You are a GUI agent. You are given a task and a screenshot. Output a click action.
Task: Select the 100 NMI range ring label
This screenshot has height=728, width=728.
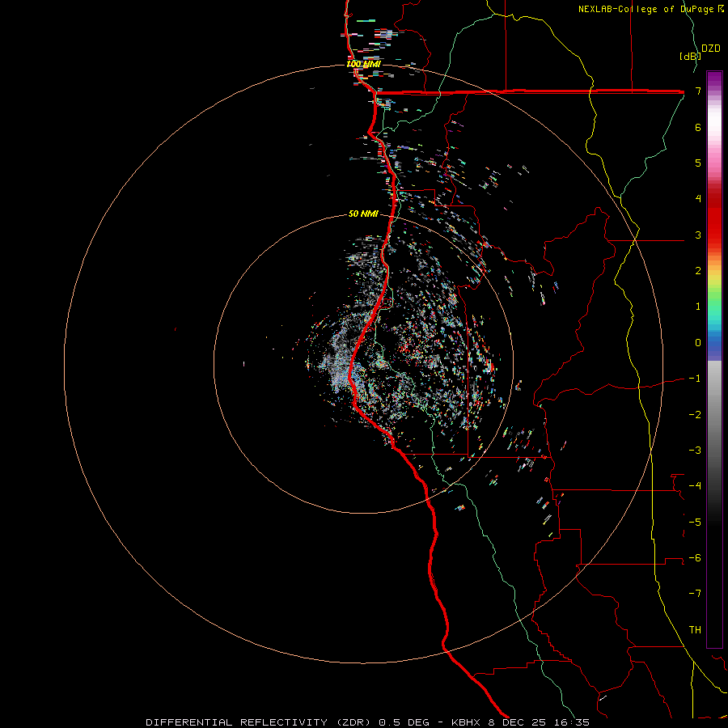click(363, 64)
